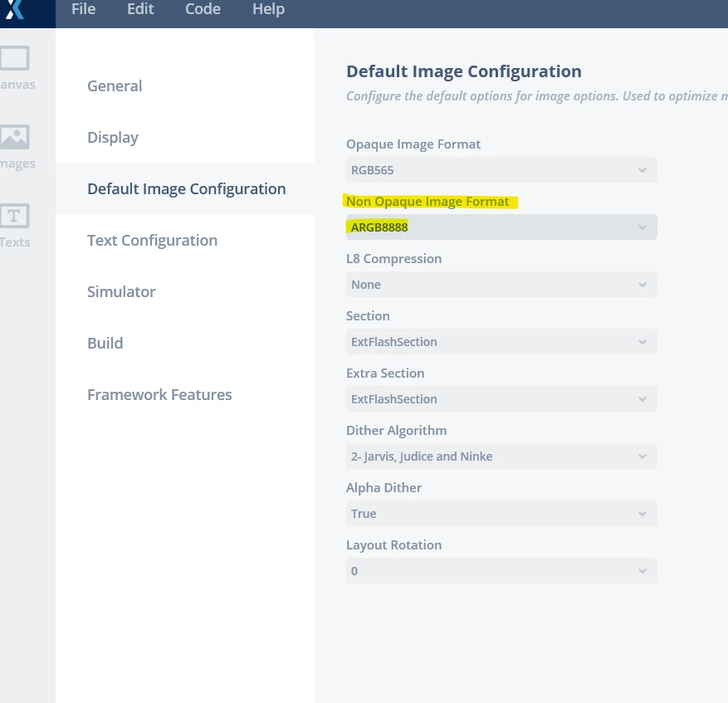This screenshot has height=703, width=728.
Task: Open the File menu
Action: click(x=84, y=9)
